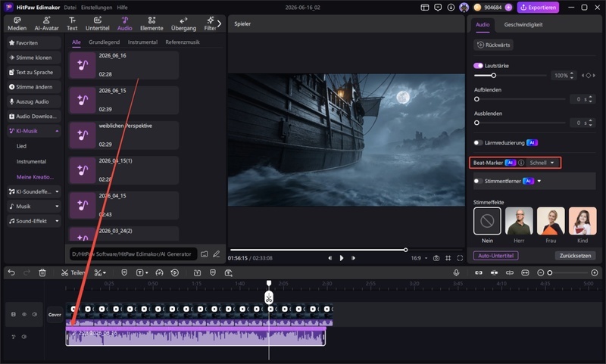
Task: Open the feedback message icon
Action: (x=438, y=8)
